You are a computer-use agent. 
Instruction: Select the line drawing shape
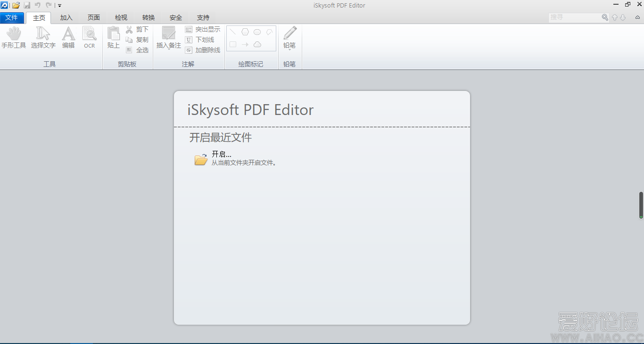point(233,32)
